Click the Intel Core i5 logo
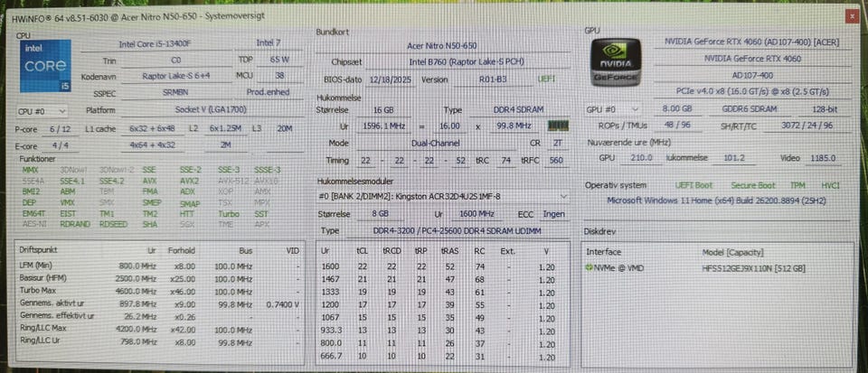The width and height of the screenshot is (868, 373). pos(45,66)
